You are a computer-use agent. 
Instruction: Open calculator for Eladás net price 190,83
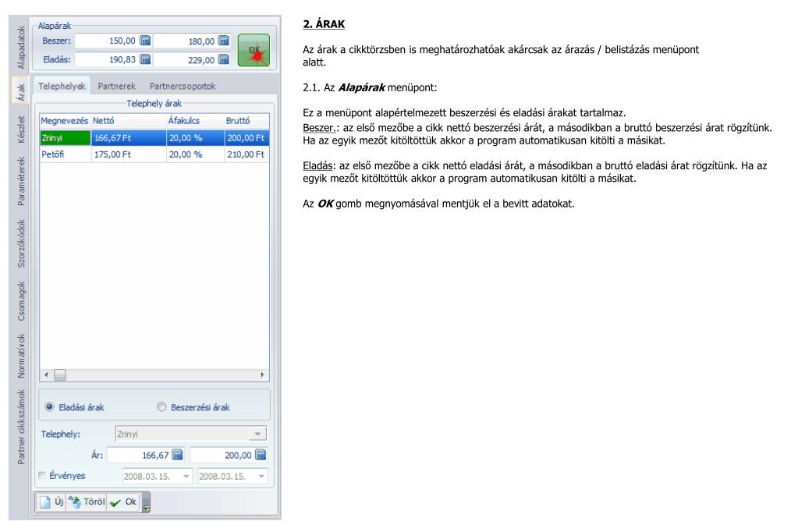(145, 59)
